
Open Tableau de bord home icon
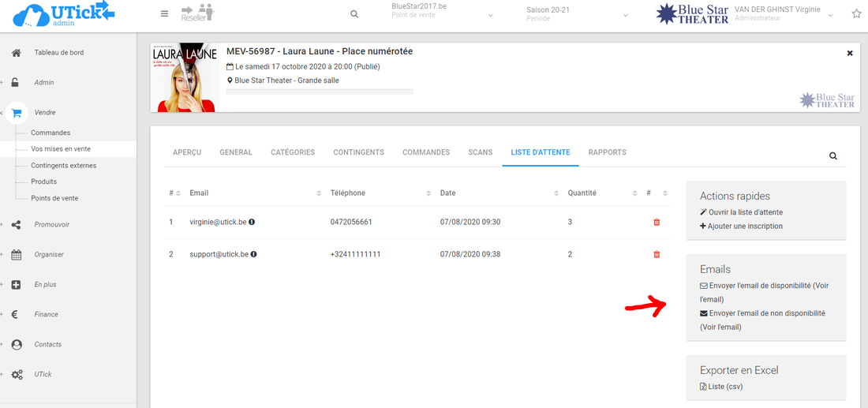(x=16, y=53)
